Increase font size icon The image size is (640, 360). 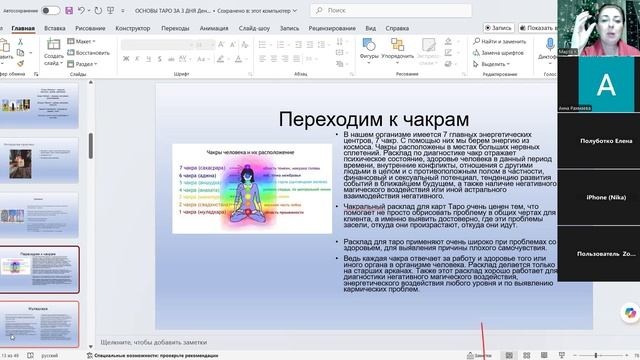(221, 44)
